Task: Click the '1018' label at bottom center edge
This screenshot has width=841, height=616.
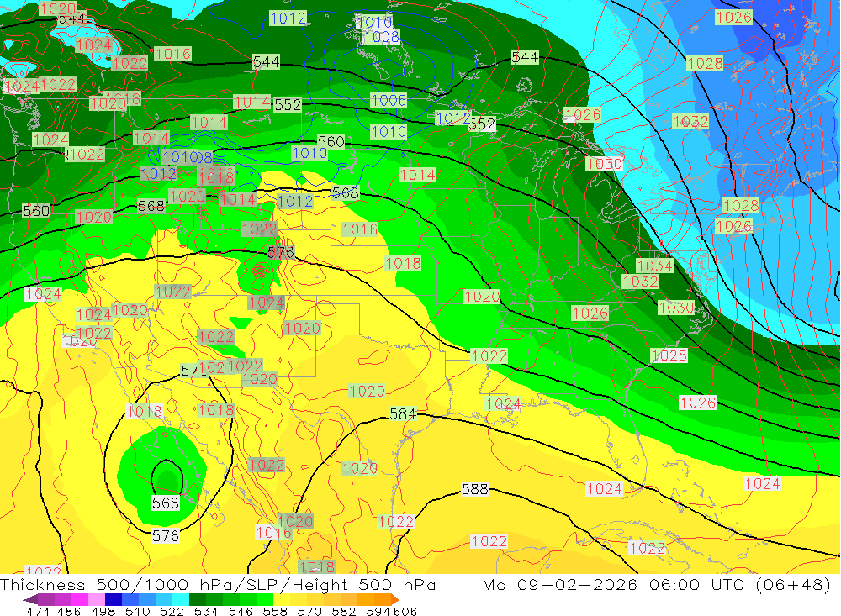Action: click(317, 566)
